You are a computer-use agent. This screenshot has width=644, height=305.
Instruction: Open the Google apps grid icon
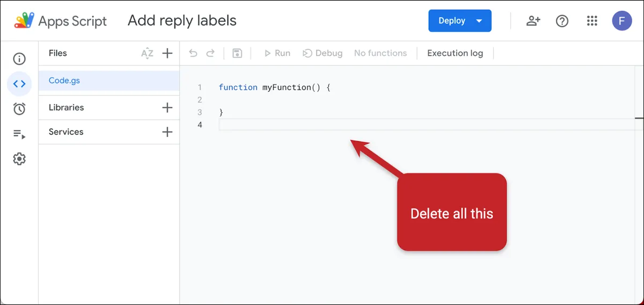592,21
